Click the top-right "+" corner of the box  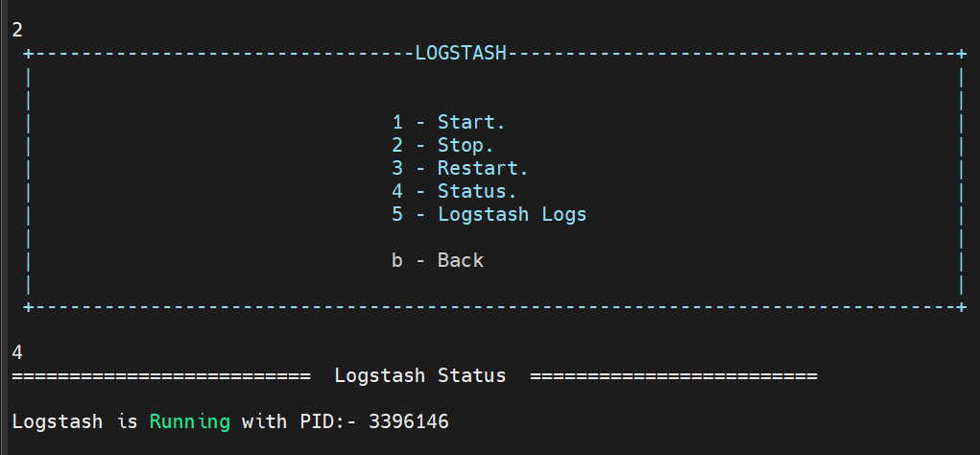[962, 54]
